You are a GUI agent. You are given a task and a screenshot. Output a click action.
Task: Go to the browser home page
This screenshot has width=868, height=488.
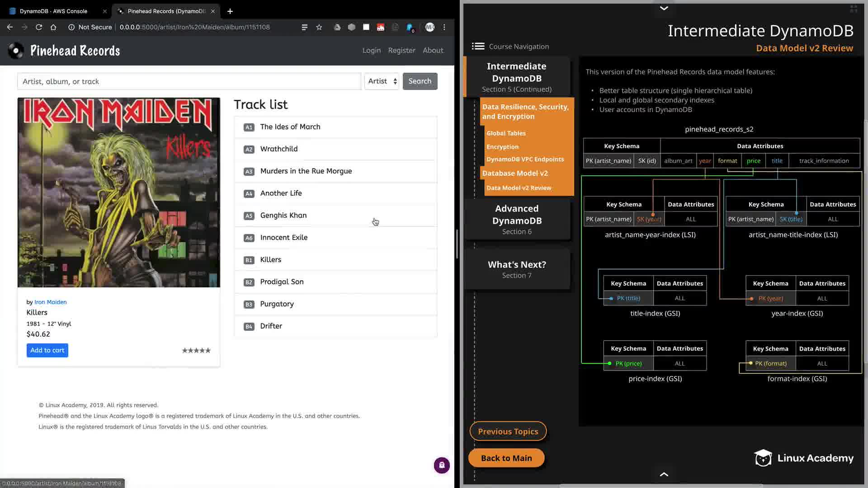click(x=53, y=27)
